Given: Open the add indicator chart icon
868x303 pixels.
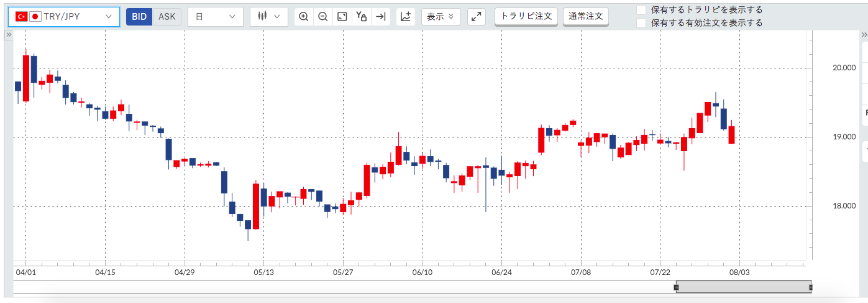Looking at the screenshot, I should point(406,17).
